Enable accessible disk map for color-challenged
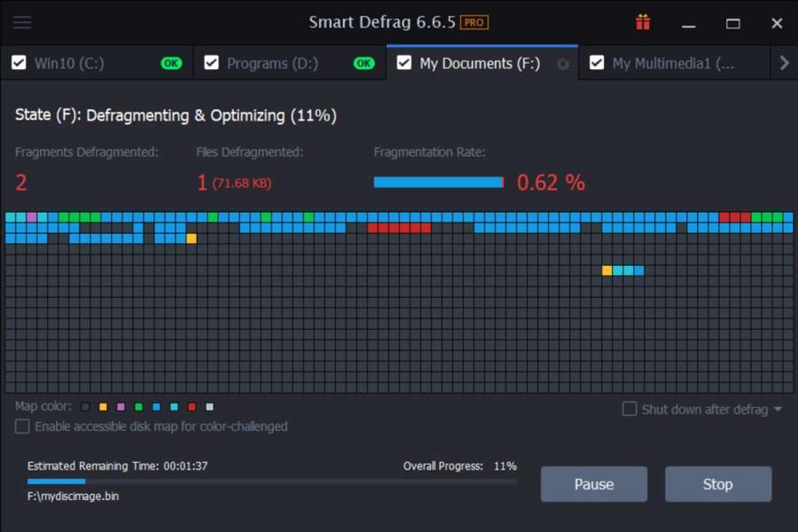 [x=22, y=426]
